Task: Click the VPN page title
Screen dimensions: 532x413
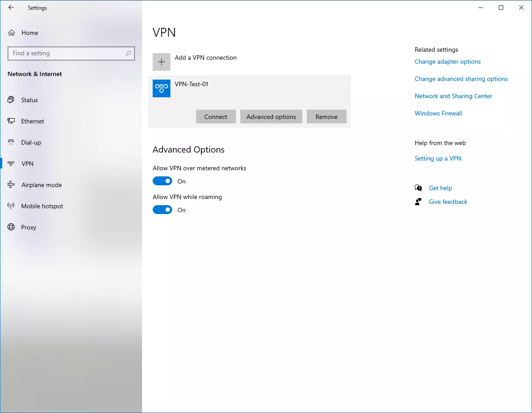Action: point(164,32)
